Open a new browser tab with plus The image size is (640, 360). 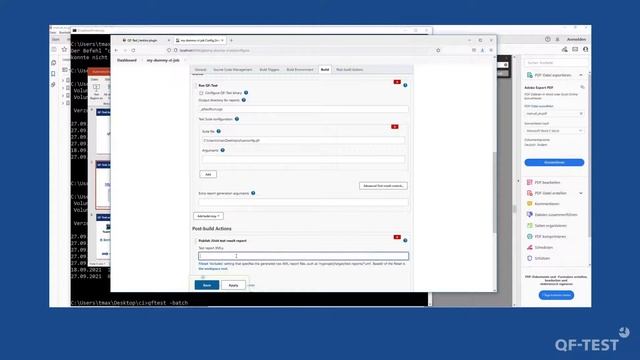(231, 40)
